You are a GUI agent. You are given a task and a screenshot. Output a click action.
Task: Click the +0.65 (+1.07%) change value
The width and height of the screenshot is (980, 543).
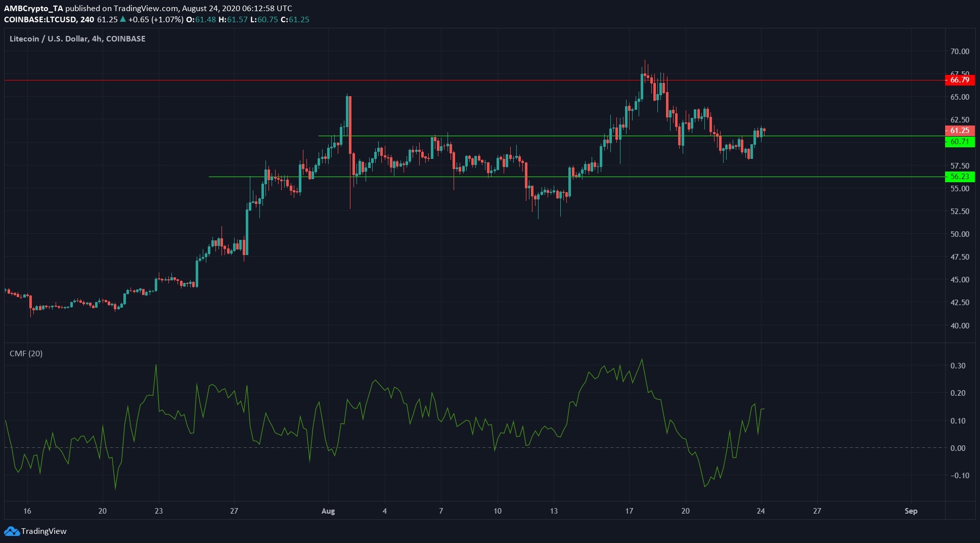[155, 19]
